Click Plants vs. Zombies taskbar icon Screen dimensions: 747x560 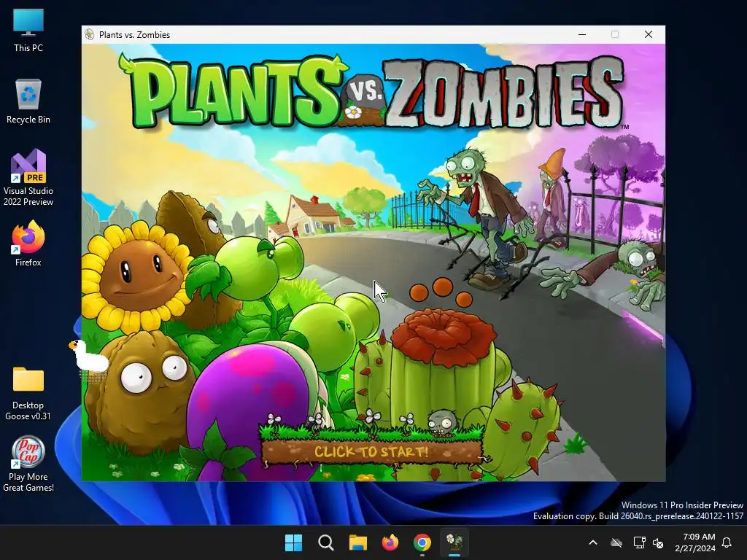[x=454, y=542]
